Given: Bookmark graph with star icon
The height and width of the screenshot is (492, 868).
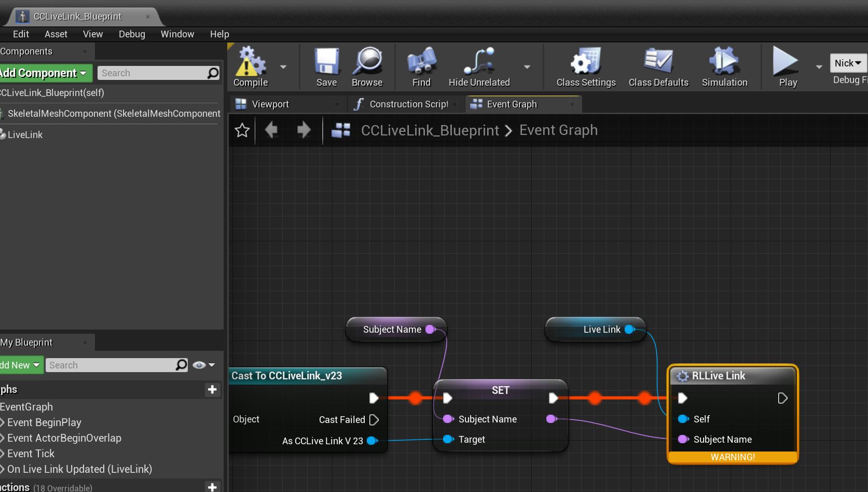Looking at the screenshot, I should [242, 130].
